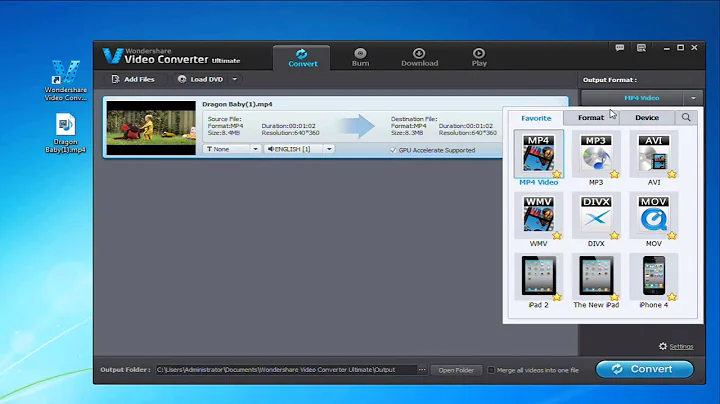
Task: Click the register icon beside the feedback icon
Action: click(641, 48)
